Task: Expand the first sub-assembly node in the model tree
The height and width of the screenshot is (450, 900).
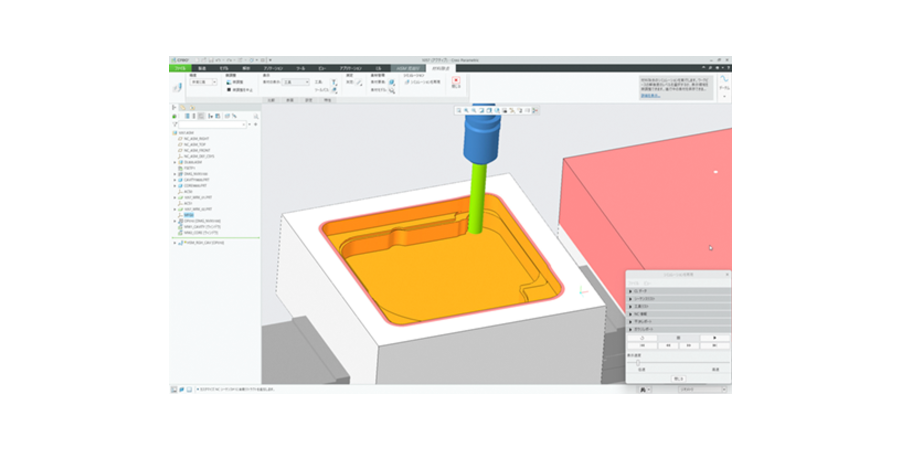Action: pyautogui.click(x=174, y=162)
